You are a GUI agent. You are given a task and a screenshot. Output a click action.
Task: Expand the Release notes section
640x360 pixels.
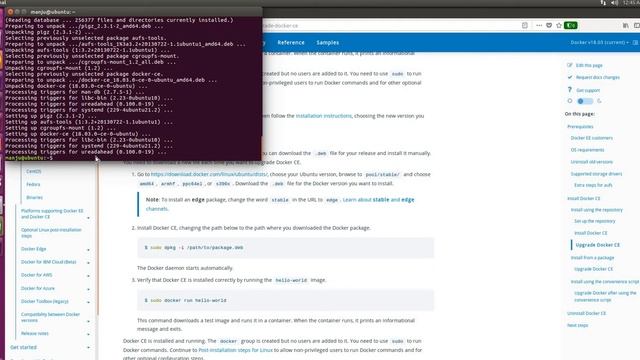point(88,334)
